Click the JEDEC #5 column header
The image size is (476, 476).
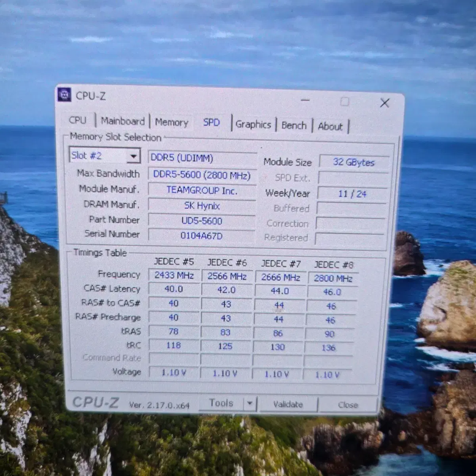tap(174, 262)
